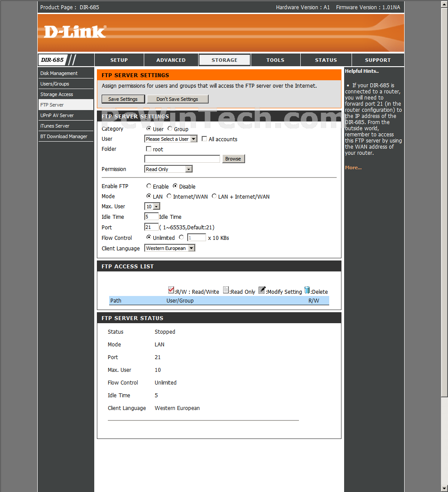
Task: Select FTP Server in the sidebar
Action: point(66,105)
